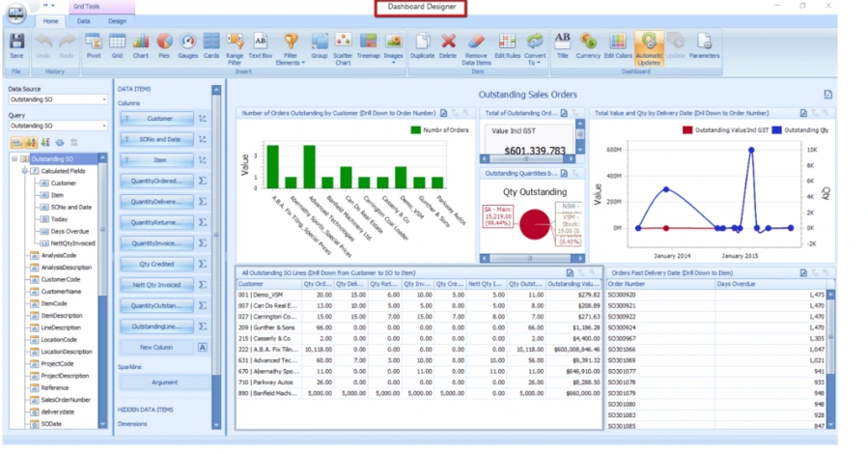Screen dimensions: 868x454
Task: Select the SalesOrderNumber field in tree
Action: click(x=66, y=400)
